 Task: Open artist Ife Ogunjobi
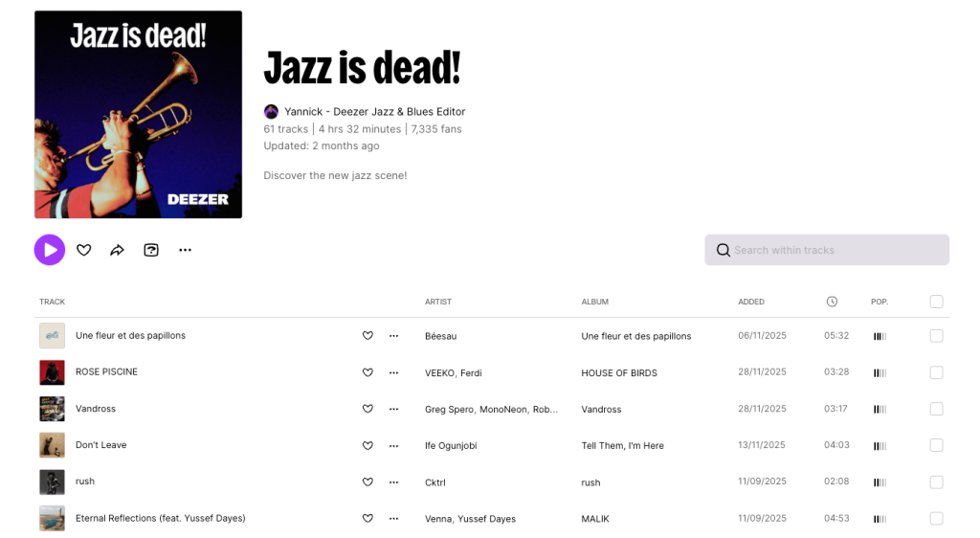coord(451,445)
